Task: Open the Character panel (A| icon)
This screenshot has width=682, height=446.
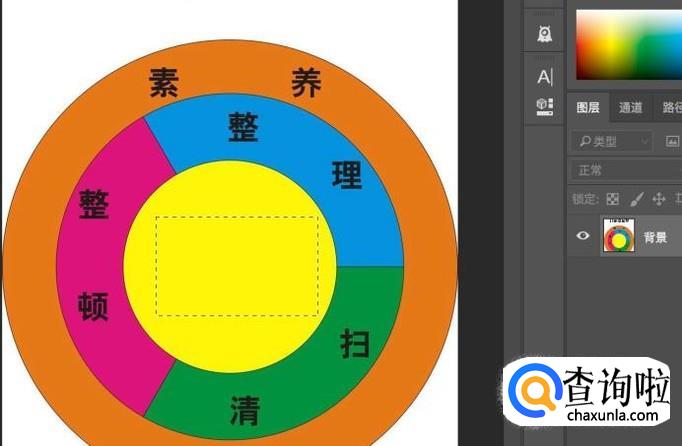Action: (x=545, y=77)
